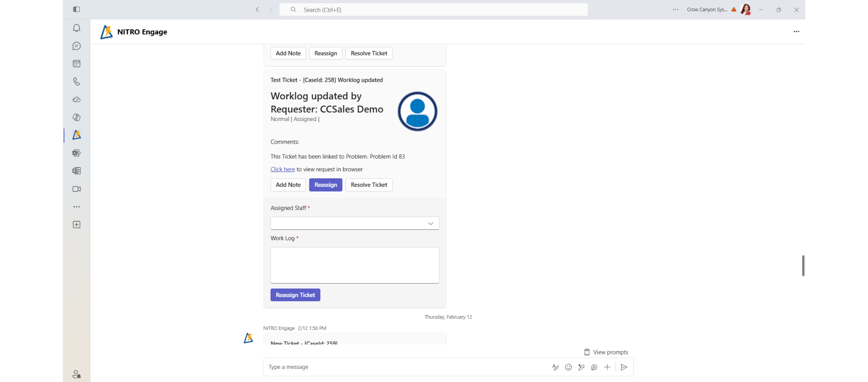Open NITRO Engage more options ellipsis
This screenshot has width=868, height=382.
(x=796, y=32)
